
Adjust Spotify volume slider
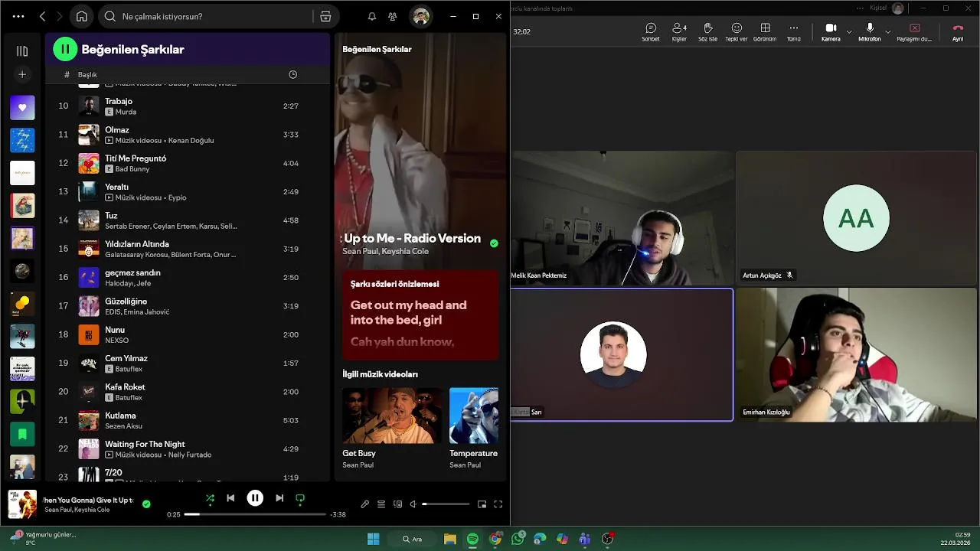point(446,504)
